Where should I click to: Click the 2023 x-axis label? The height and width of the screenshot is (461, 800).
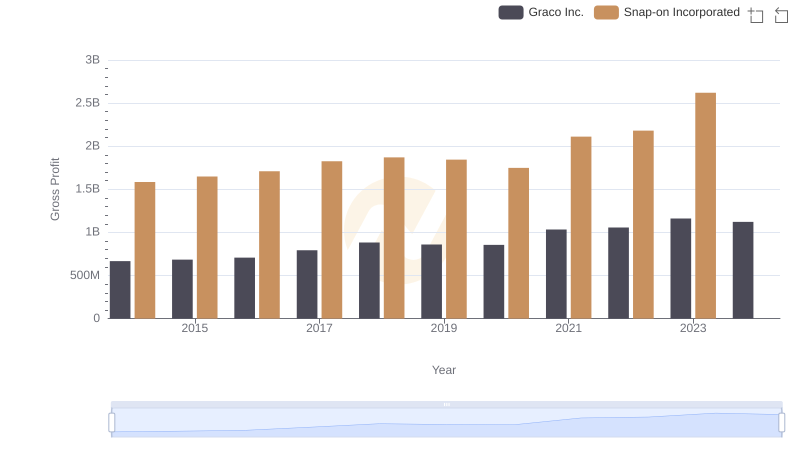[693, 328]
